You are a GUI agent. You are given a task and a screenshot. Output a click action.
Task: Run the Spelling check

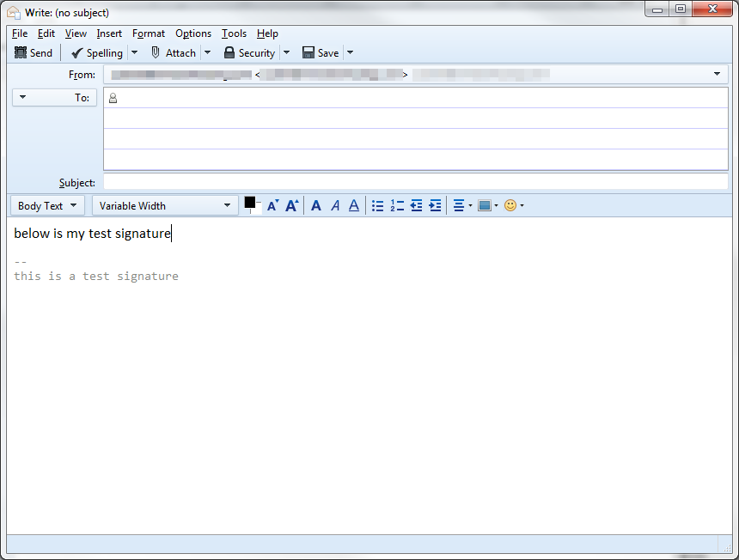coord(98,52)
